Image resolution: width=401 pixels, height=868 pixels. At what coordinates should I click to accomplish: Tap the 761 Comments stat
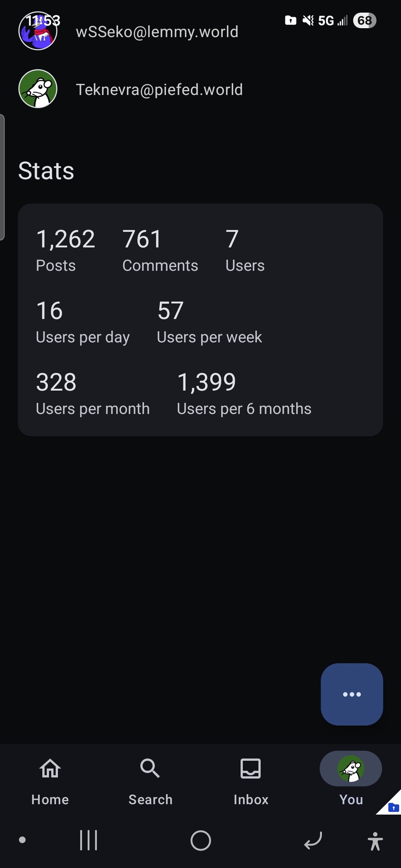[160, 250]
